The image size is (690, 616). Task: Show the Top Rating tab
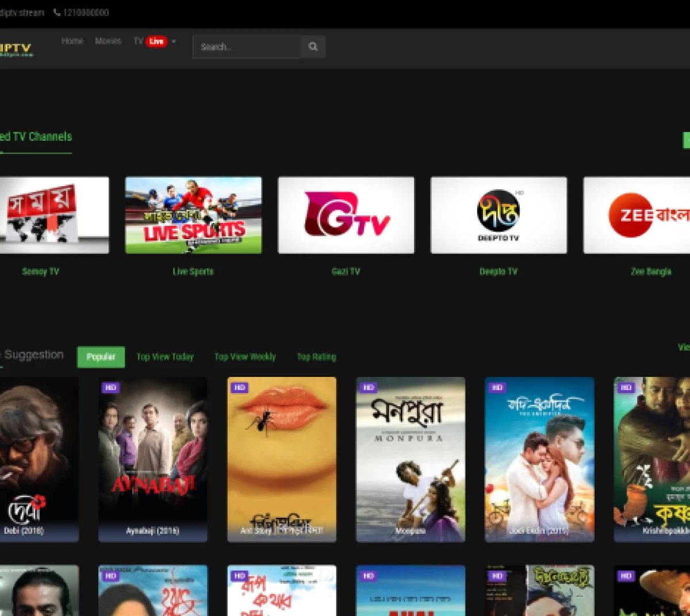(316, 357)
